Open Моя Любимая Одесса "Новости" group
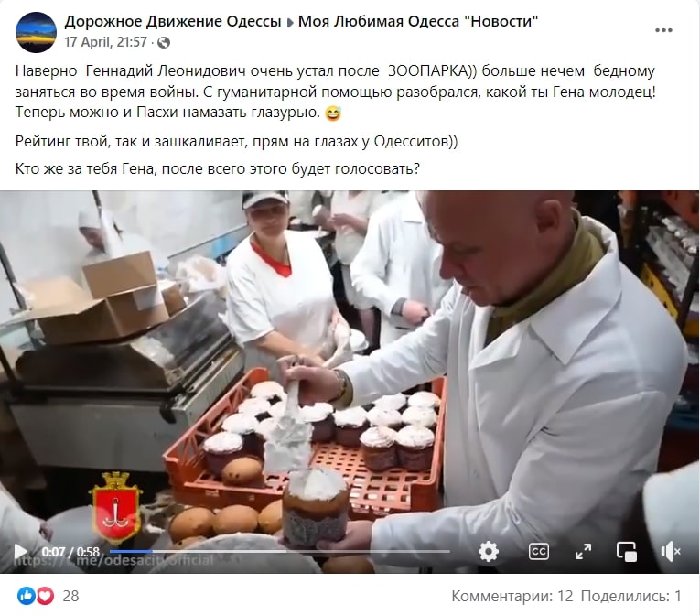Screen dimensions: 700x615 pos(418,21)
